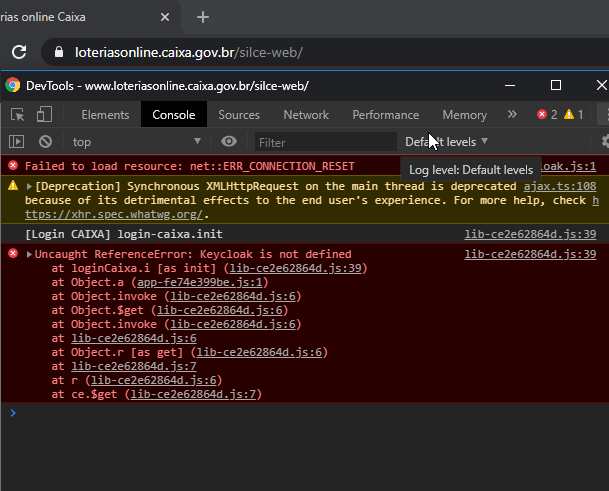Image resolution: width=609 pixels, height=491 pixels.
Task: Open stack link in Object.$get line
Action: point(219,310)
